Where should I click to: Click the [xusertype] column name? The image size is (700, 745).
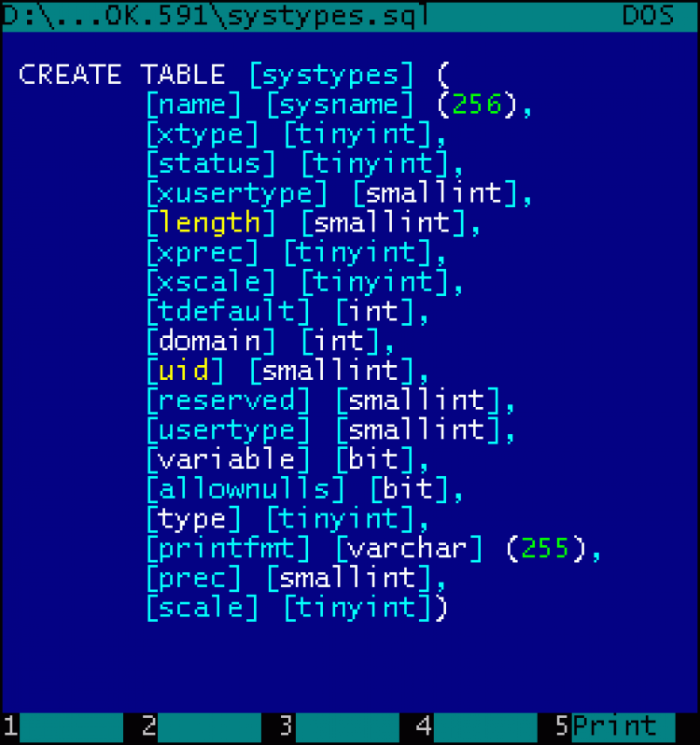click(236, 193)
